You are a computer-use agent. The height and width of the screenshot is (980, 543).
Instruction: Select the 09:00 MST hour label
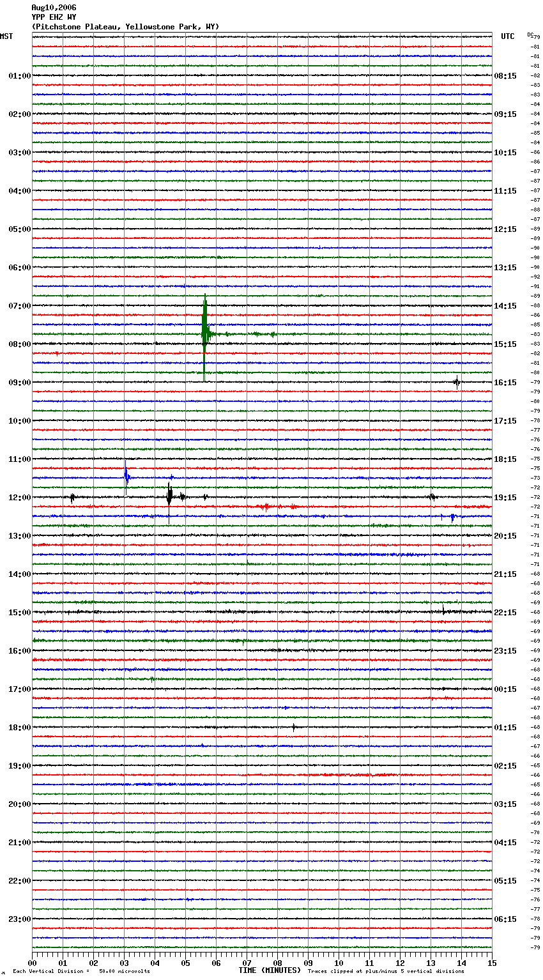click(x=20, y=383)
